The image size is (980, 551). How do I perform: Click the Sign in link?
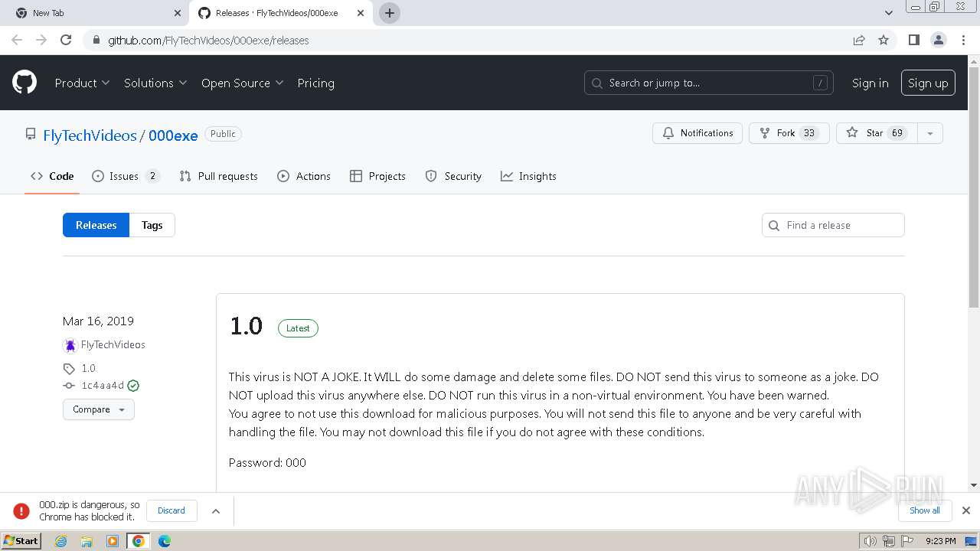pyautogui.click(x=871, y=83)
